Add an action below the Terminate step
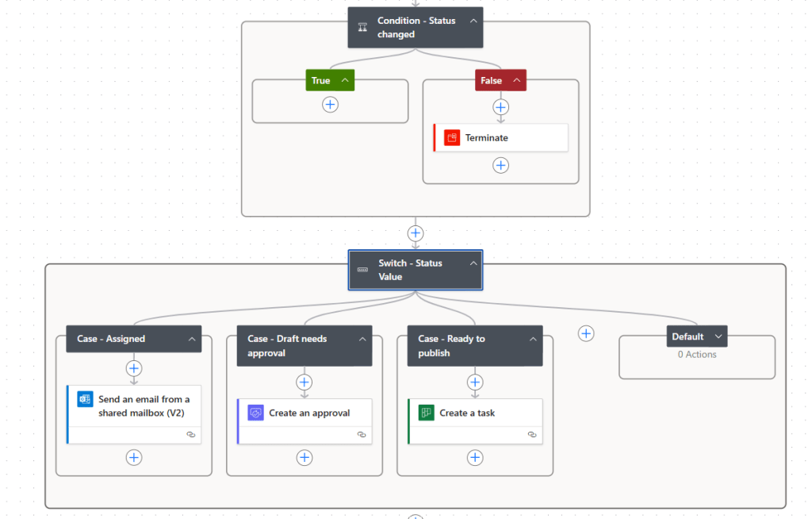The height and width of the screenshot is (519, 812). 500,165
